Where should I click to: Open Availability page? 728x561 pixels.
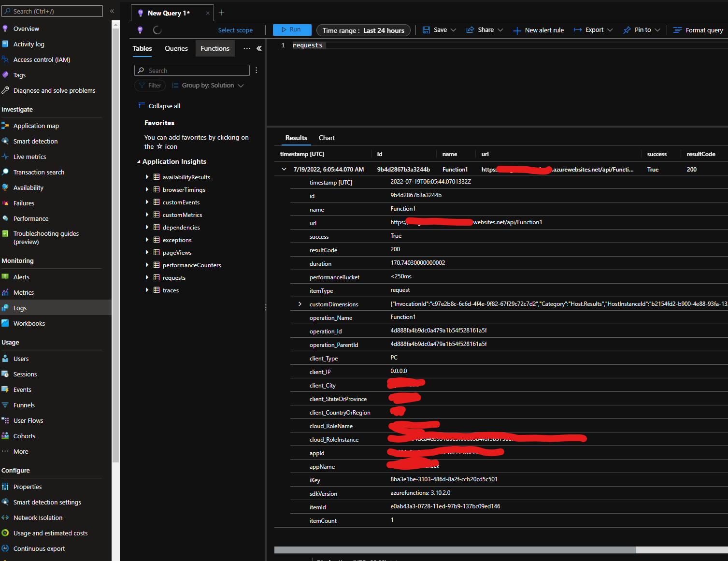28,188
